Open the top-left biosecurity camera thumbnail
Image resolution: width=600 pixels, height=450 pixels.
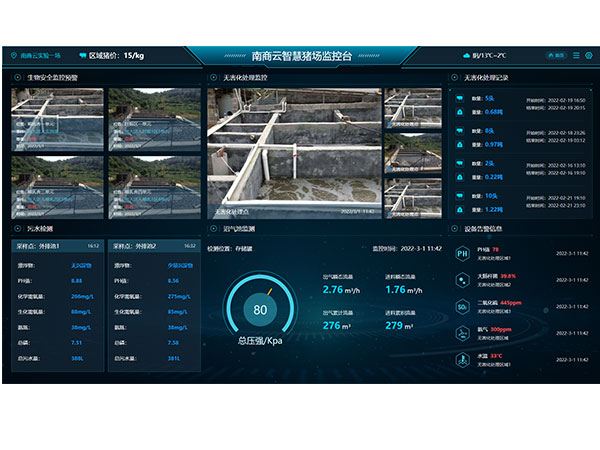coord(57,118)
